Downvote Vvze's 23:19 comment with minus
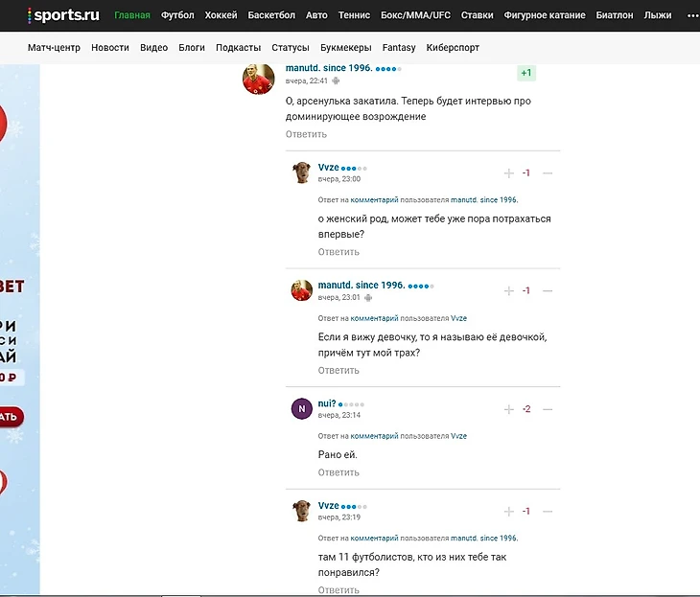Screen dimensions: 700x597 point(548,512)
